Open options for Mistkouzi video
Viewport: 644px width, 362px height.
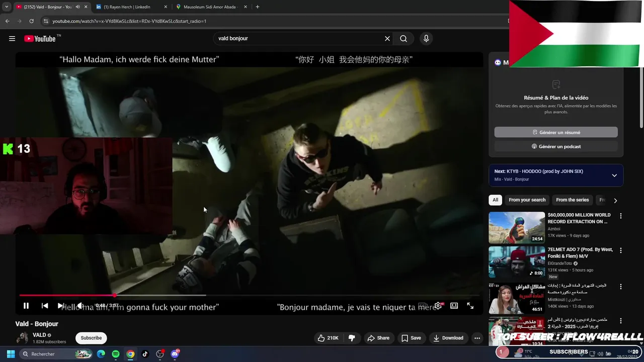pos(620,287)
